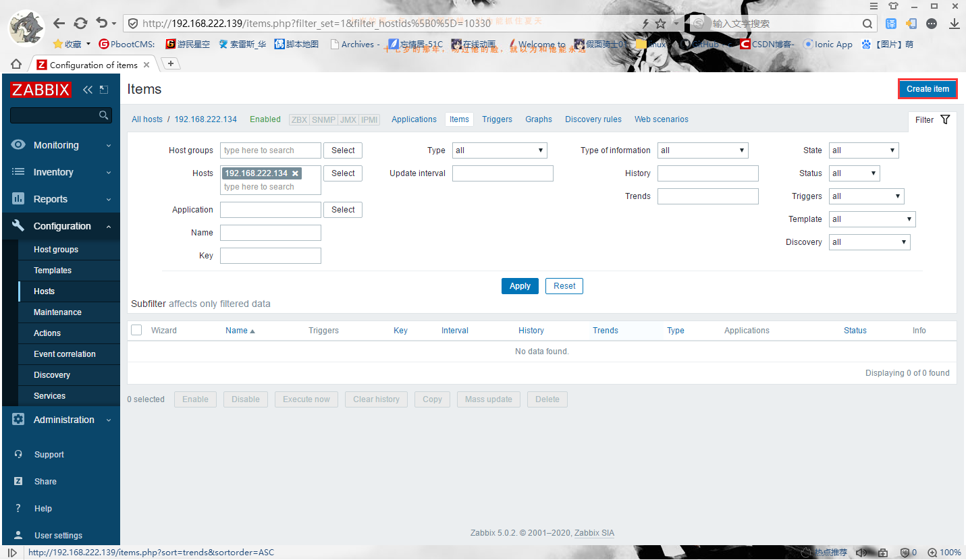Bookmark the page with the star icon
The height and width of the screenshot is (560, 966).
pos(660,24)
